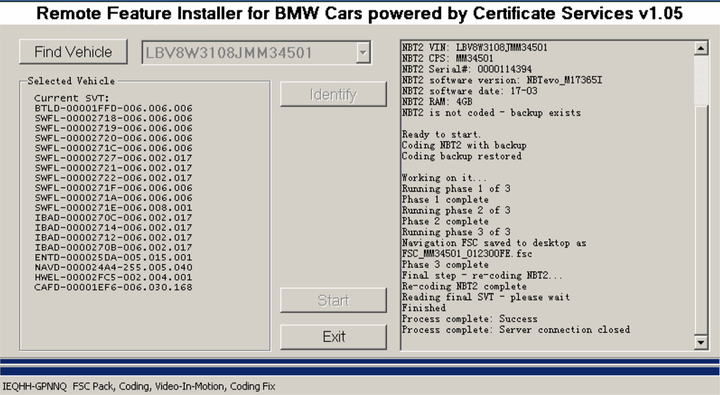Click the 'NBT2 is not coded' log line
The height and width of the screenshot is (395, 720).
pos(491,113)
